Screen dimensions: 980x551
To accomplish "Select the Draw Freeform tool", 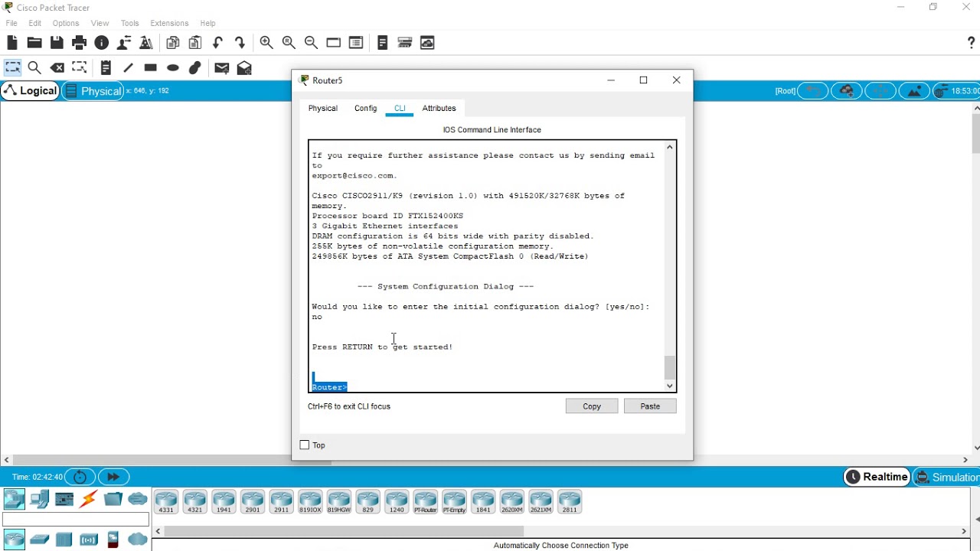I will point(195,68).
